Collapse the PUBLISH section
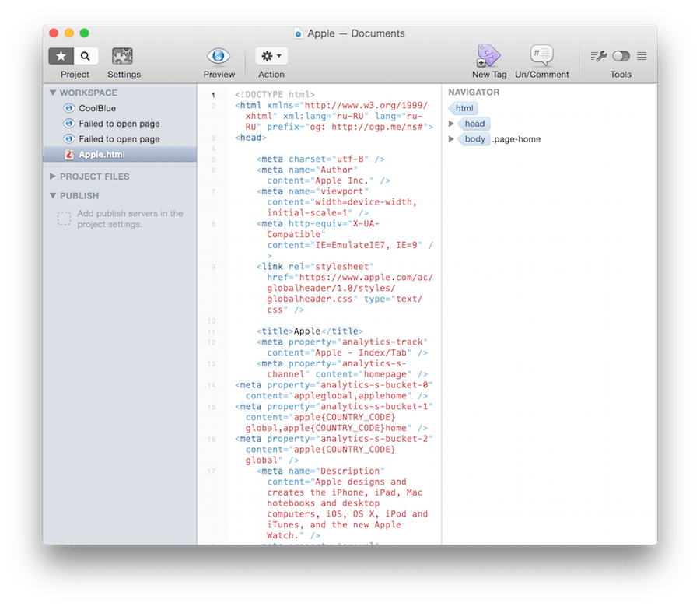Viewport: 700px width, 606px height. [x=53, y=195]
